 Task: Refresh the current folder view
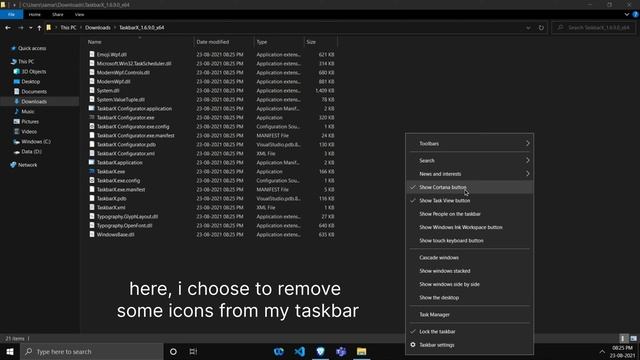541,28
